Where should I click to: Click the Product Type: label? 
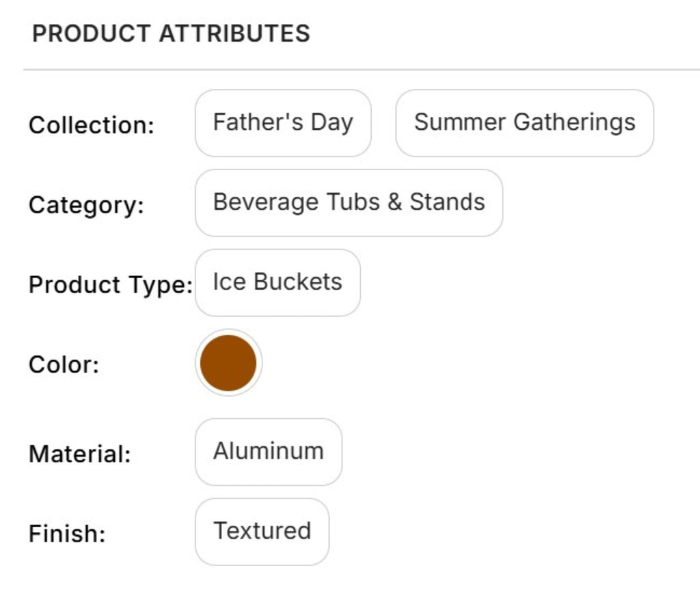(111, 285)
